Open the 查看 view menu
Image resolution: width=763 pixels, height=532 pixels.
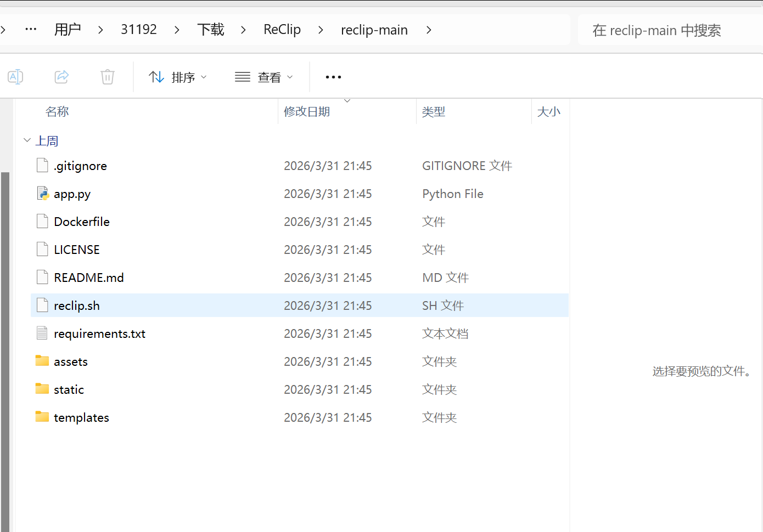264,77
